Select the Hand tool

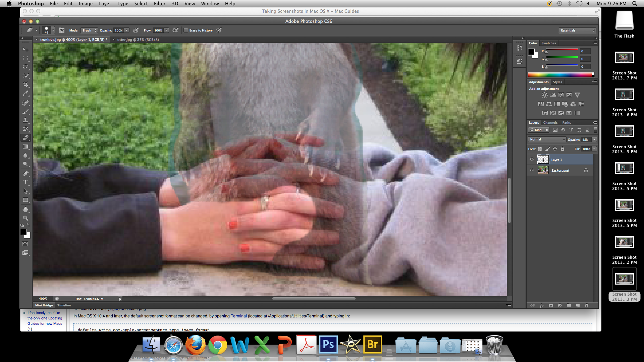pos(25,209)
